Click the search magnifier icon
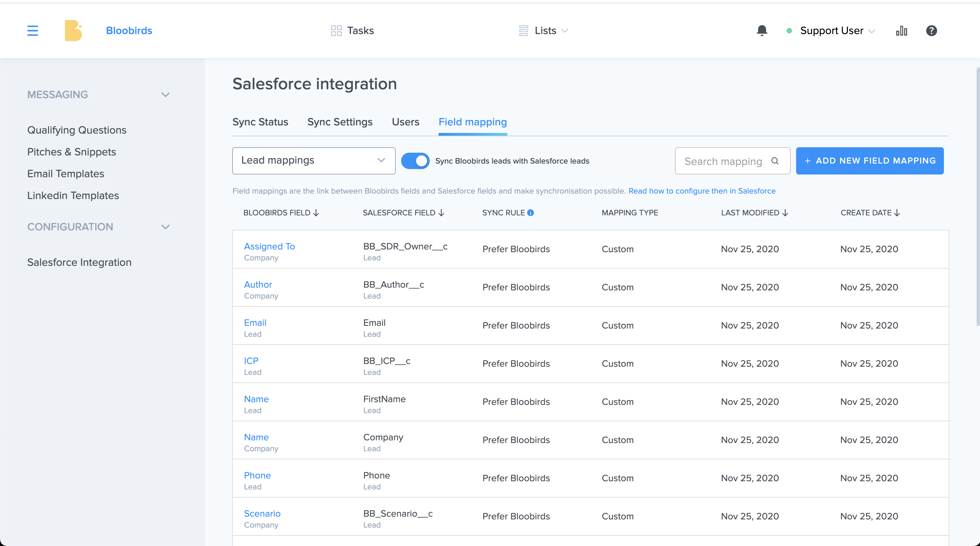Screen dimensions: 980x546 (x=775, y=161)
